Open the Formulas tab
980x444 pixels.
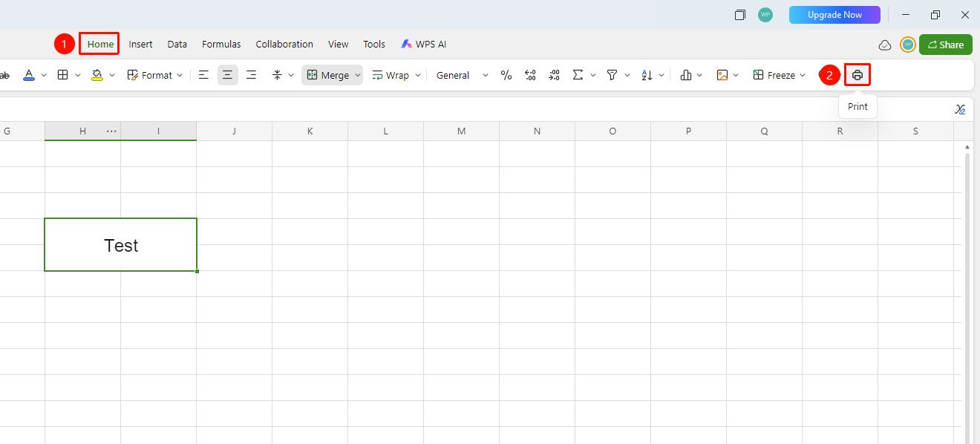(221, 45)
